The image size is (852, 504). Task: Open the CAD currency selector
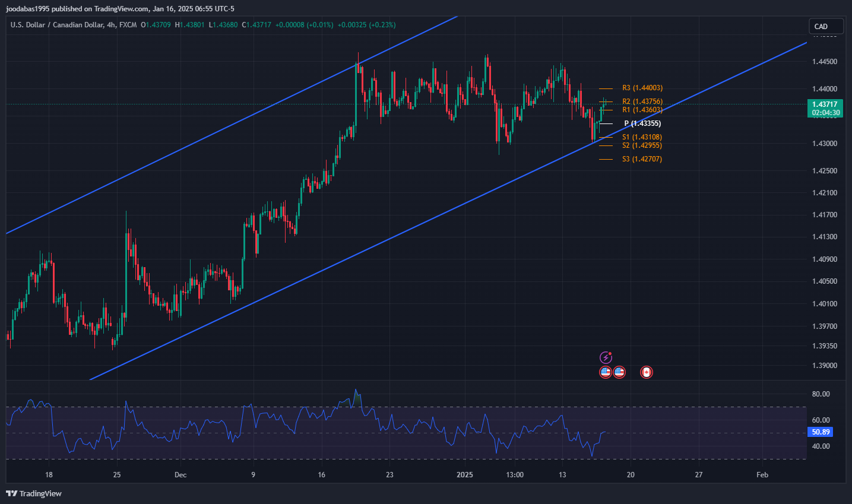pyautogui.click(x=826, y=26)
